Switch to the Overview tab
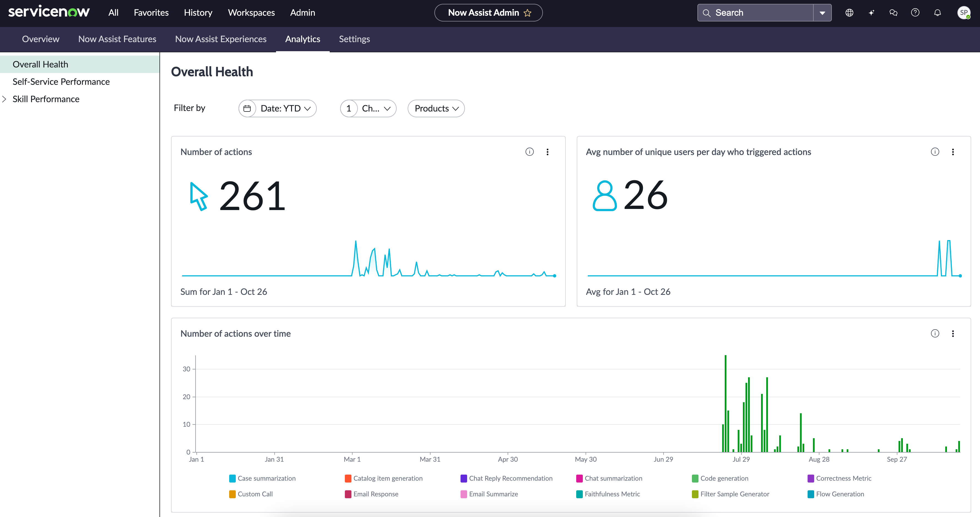Image resolution: width=980 pixels, height=517 pixels. (x=41, y=39)
